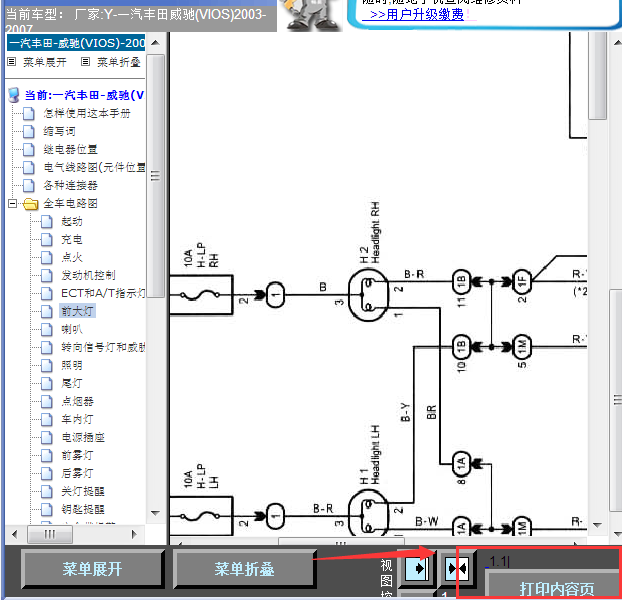Click the folder icon of 全车电路图
The image size is (622, 600).
(x=31, y=204)
